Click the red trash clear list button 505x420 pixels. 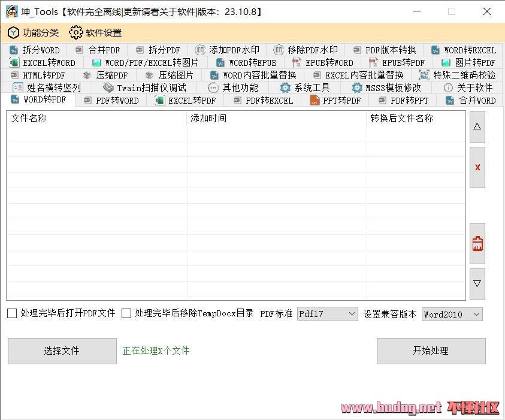point(477,244)
